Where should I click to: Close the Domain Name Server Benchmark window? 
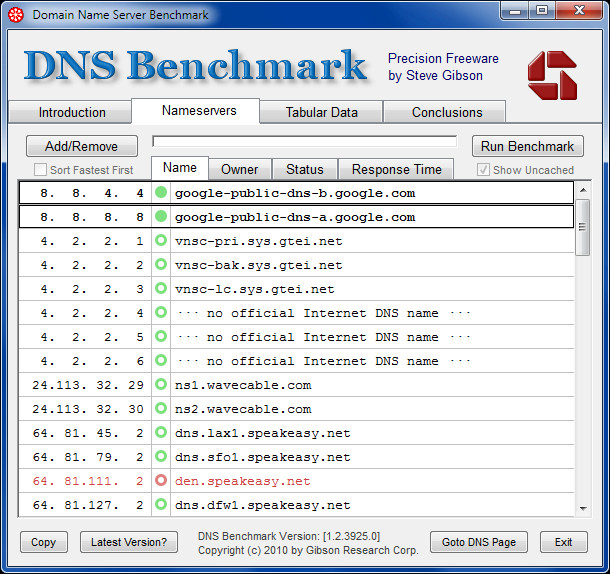[x=579, y=10]
